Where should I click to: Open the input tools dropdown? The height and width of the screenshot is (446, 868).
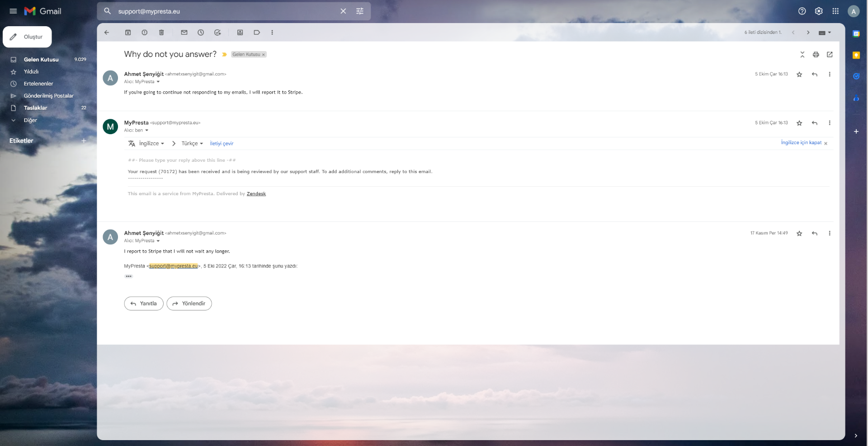(x=825, y=33)
